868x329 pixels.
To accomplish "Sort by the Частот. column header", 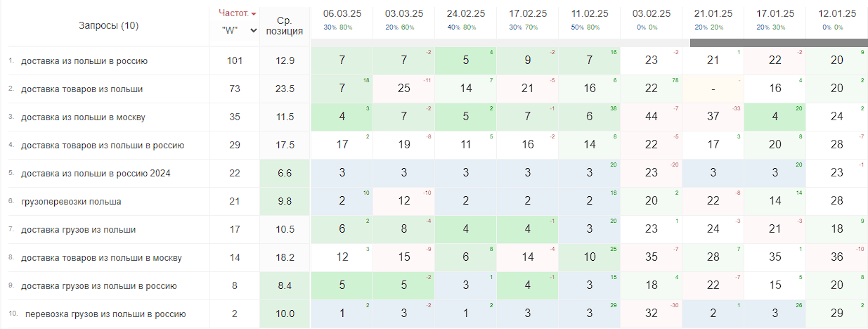I will 233,13.
